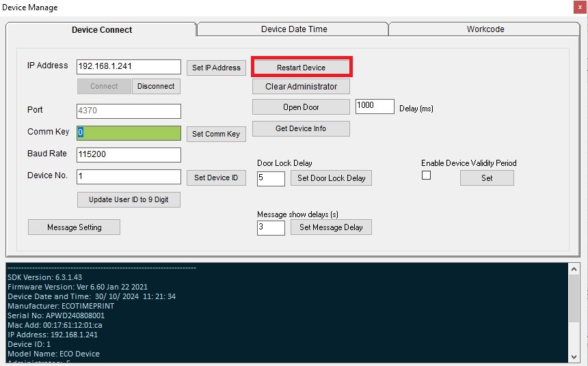
Task: Click the log panel scrollbar up arrow
Action: 574,269
